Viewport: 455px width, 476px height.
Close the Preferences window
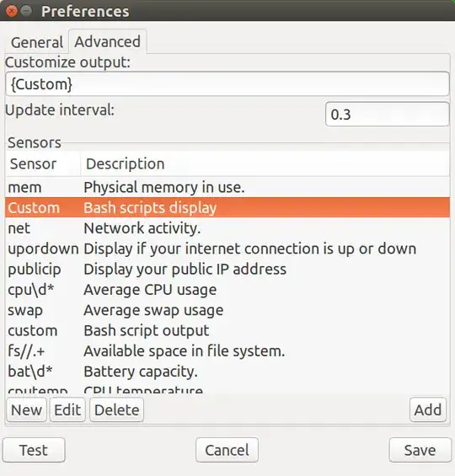click(x=12, y=12)
